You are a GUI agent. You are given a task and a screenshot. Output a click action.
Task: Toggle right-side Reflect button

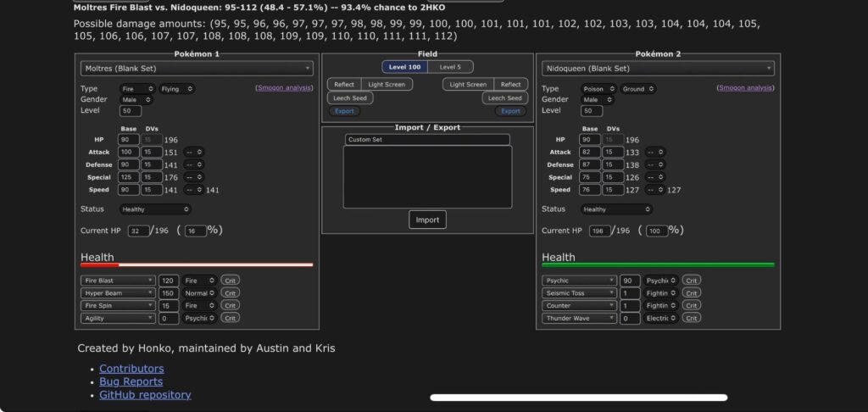click(510, 85)
